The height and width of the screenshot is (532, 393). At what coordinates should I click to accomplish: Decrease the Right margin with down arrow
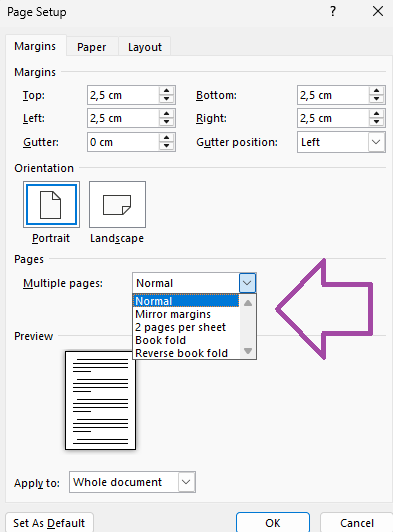(376, 122)
